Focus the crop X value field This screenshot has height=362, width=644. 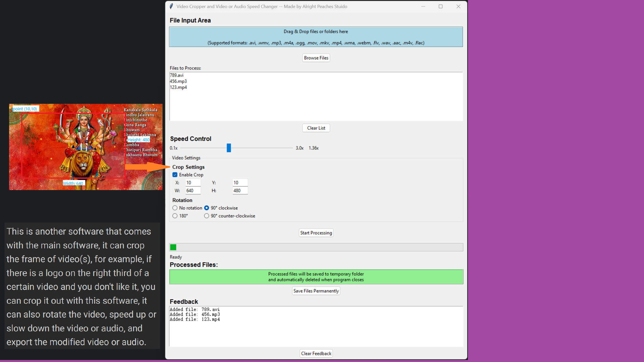click(193, 183)
